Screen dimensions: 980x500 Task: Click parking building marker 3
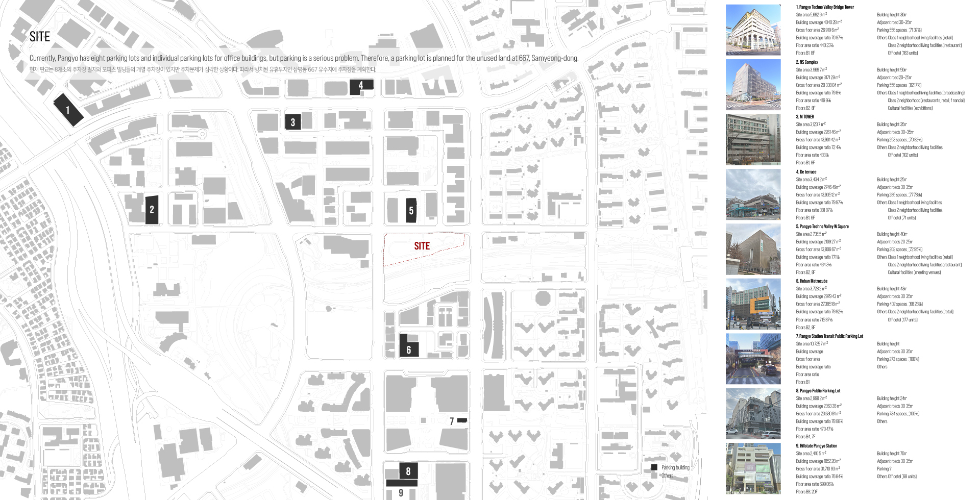coord(292,122)
